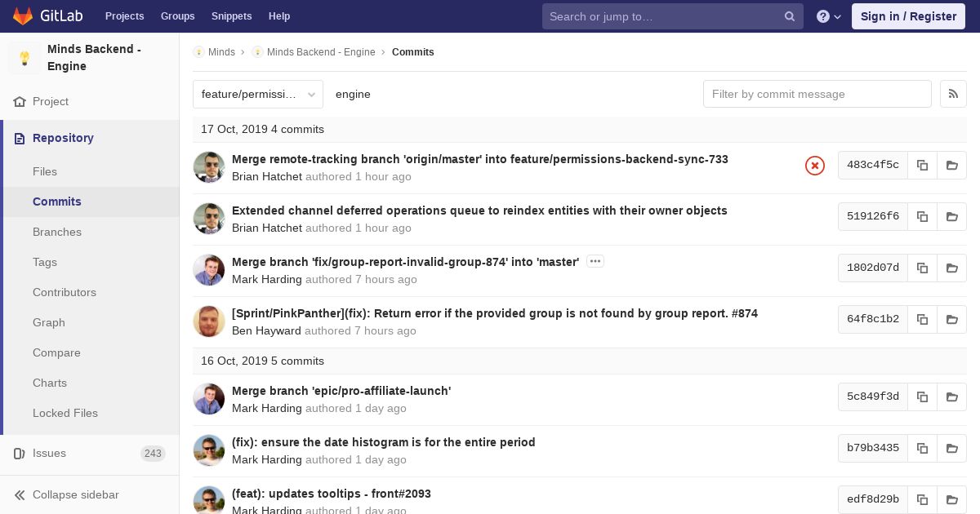This screenshot has width=980, height=514.
Task: Open Branches in the repository sidebar
Action: 57,232
